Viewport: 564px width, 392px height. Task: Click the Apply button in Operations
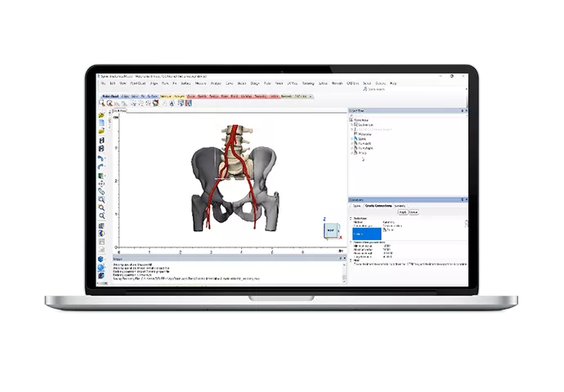tap(403, 212)
